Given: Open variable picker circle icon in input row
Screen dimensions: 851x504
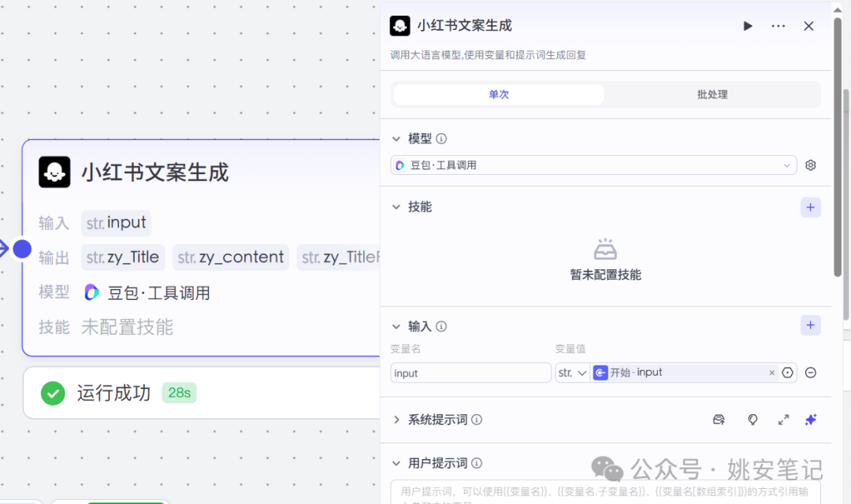Looking at the screenshot, I should [787, 372].
